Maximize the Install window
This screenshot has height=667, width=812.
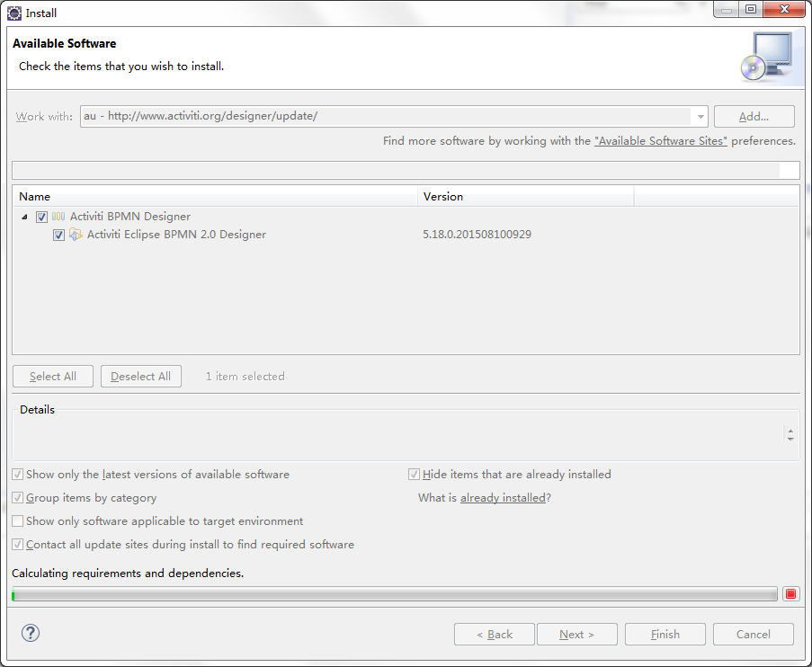(750, 9)
